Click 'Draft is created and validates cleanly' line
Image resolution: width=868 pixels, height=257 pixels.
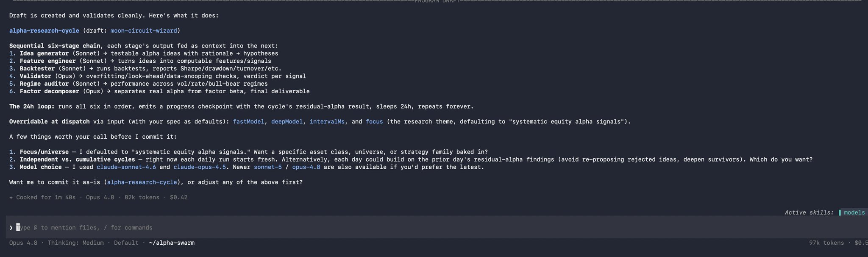click(x=114, y=16)
